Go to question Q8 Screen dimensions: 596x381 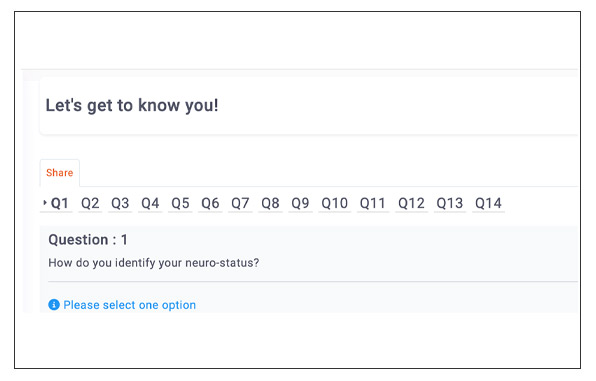[270, 203]
